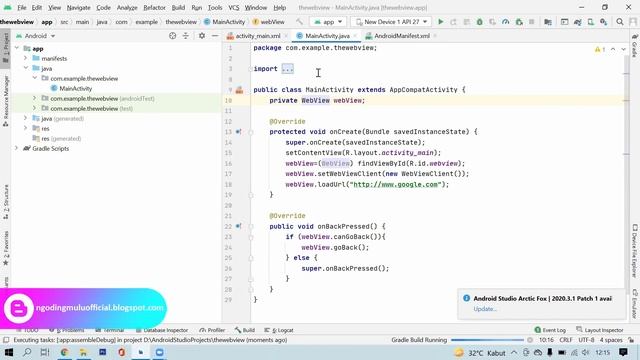640x360 pixels.
Task: Open the Build menu
Action: (178, 7)
